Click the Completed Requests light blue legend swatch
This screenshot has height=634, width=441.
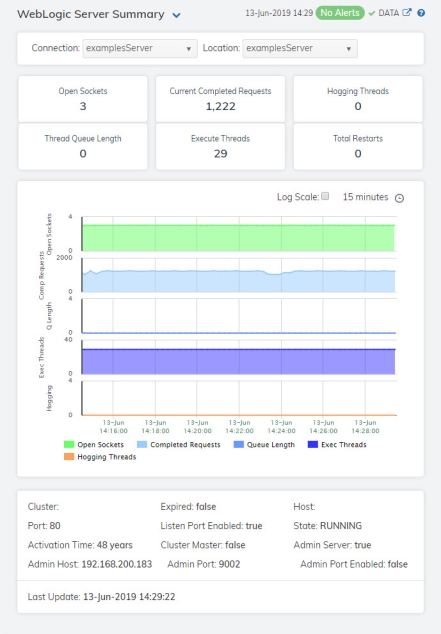(x=142, y=444)
